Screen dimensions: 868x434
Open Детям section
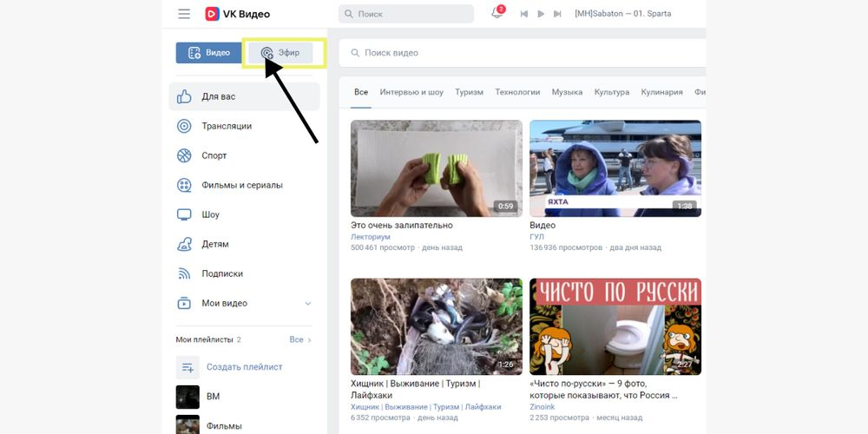click(x=214, y=244)
